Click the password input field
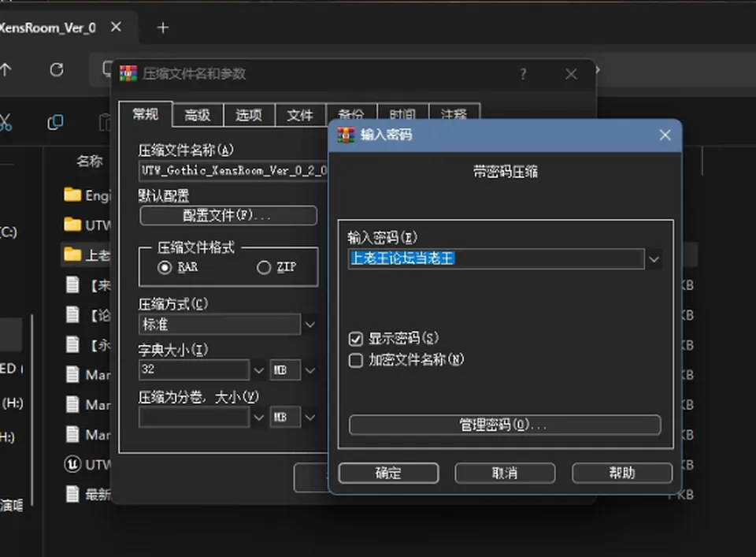The image size is (756, 557). 496,259
